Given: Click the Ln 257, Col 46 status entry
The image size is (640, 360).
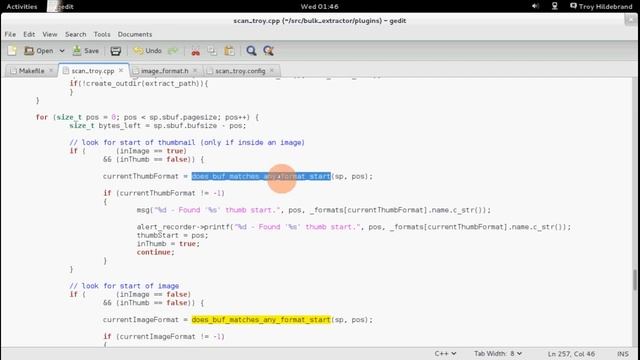Looking at the screenshot, I should point(571,353).
